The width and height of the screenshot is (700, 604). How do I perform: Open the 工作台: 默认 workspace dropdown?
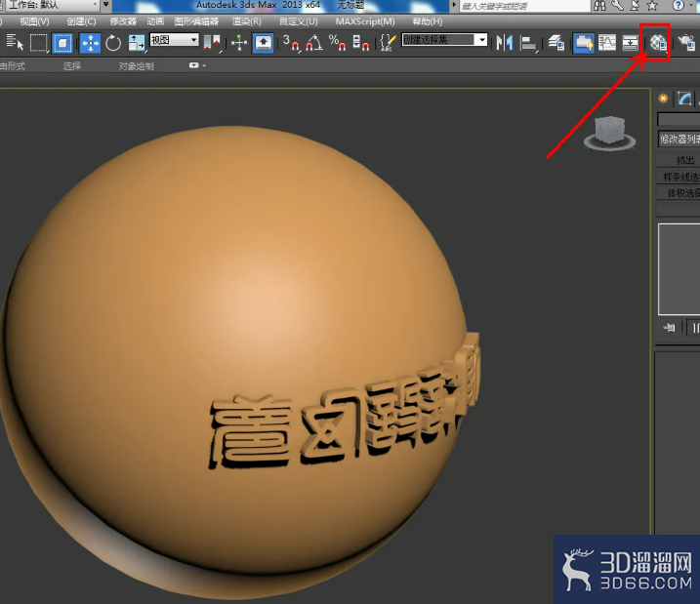[x=53, y=5]
